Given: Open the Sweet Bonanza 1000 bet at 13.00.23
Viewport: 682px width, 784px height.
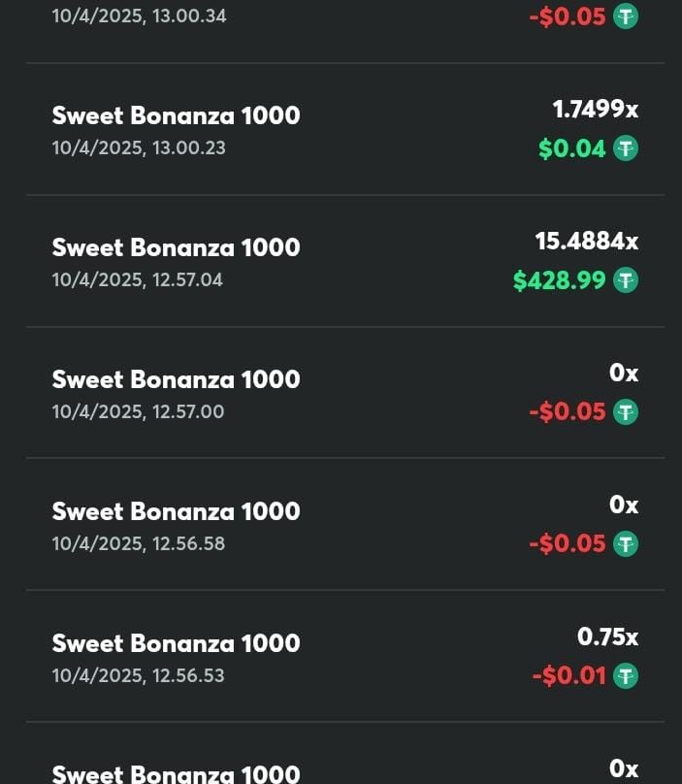Looking at the screenshot, I should pos(345,129).
